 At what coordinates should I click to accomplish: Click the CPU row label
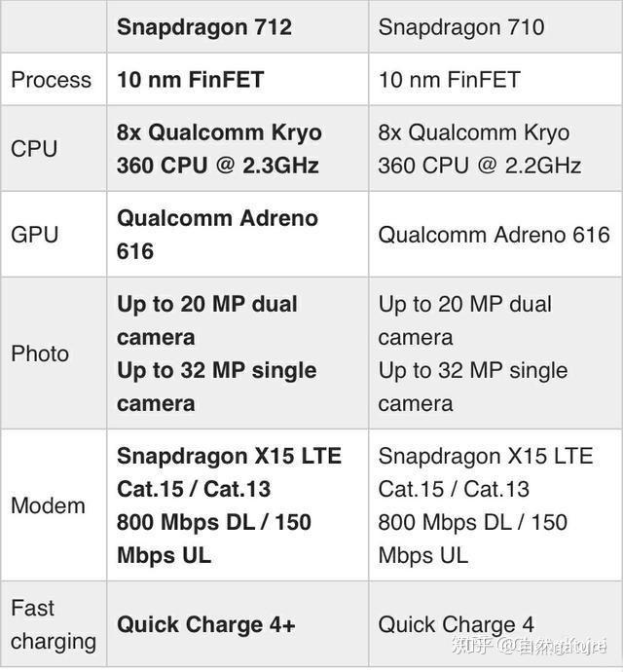tap(34, 149)
